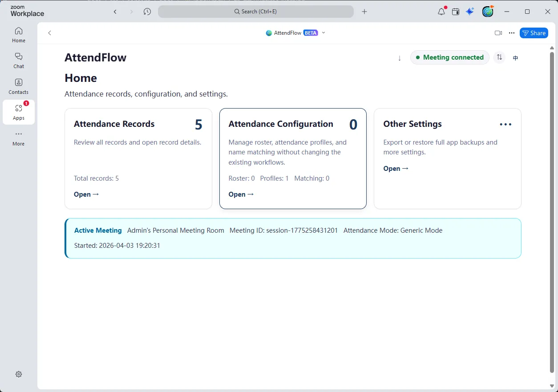Screen dimensions: 558x392
Task: Click the Share button
Action: pyautogui.click(x=534, y=33)
